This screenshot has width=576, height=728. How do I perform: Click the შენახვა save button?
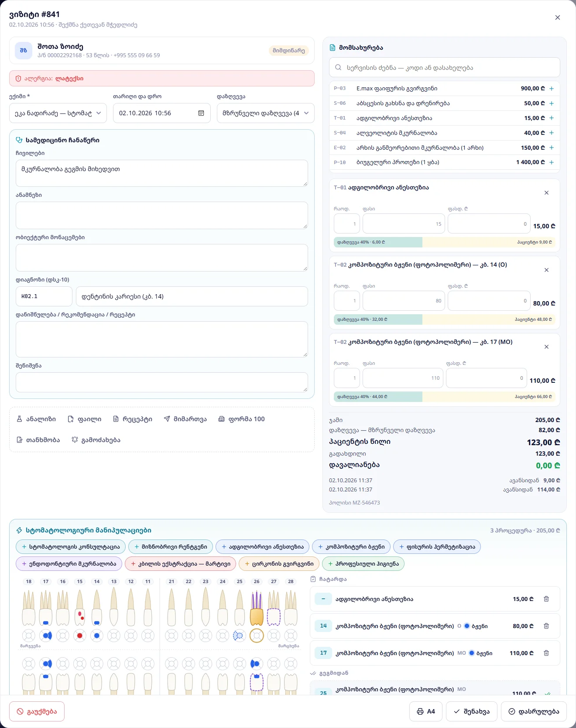click(472, 711)
